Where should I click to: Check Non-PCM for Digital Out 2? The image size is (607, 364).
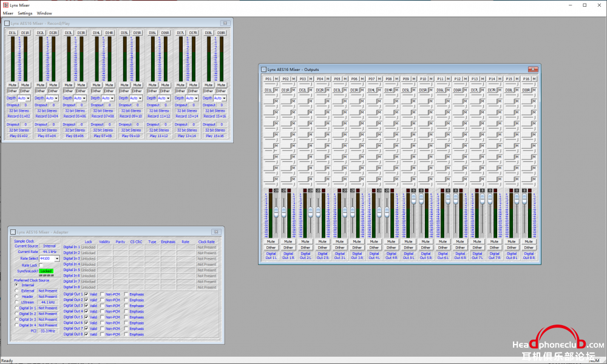pyautogui.click(x=102, y=300)
